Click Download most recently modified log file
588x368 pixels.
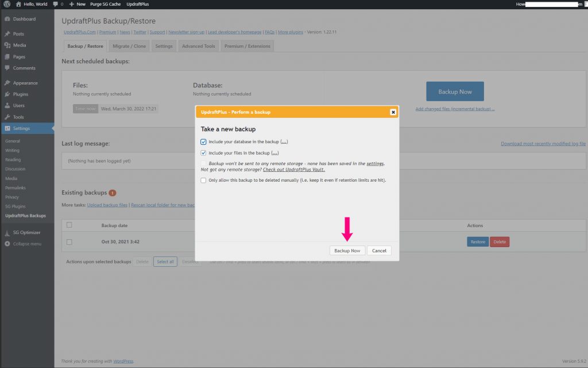[543, 144]
